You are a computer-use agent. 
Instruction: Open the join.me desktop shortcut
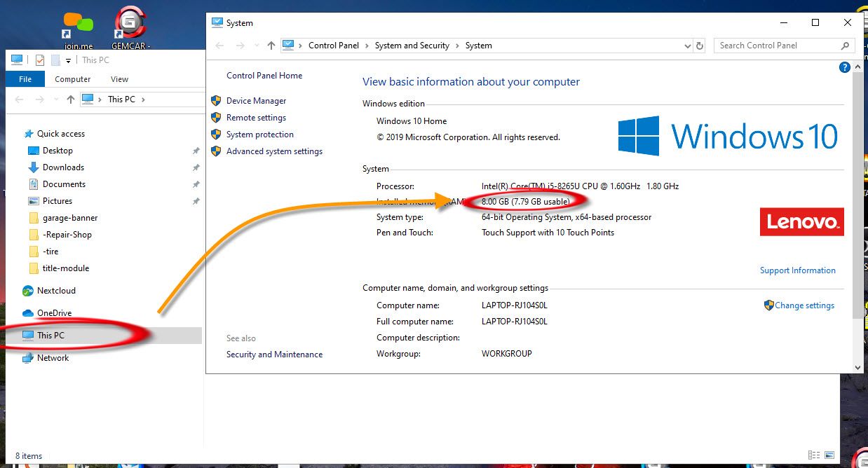coord(78,29)
